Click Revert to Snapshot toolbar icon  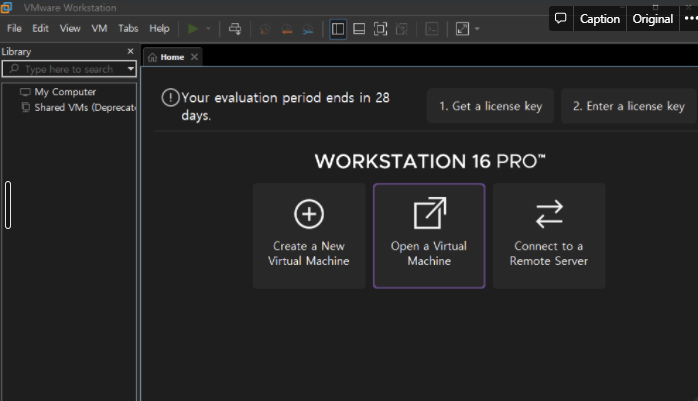click(287, 29)
